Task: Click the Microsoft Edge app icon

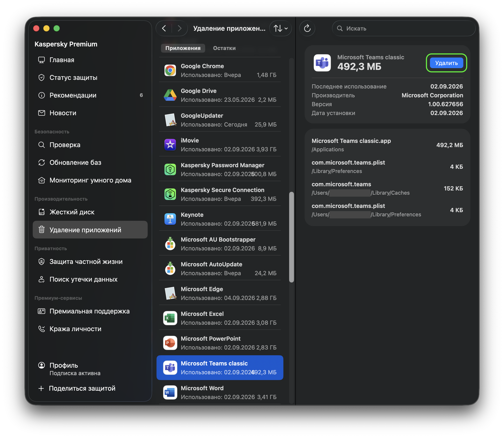Action: (170, 293)
